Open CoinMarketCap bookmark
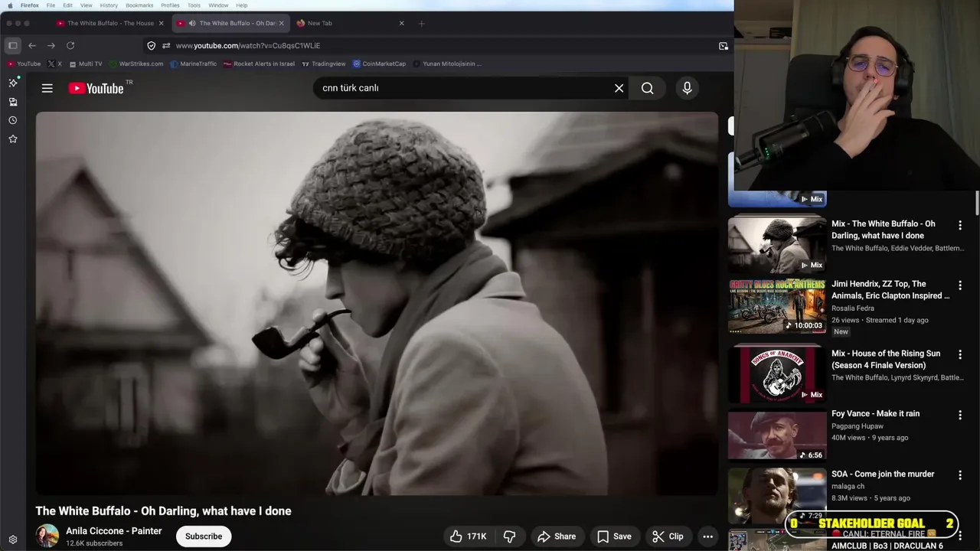Screen dimensions: 980x551 pyautogui.click(x=379, y=64)
